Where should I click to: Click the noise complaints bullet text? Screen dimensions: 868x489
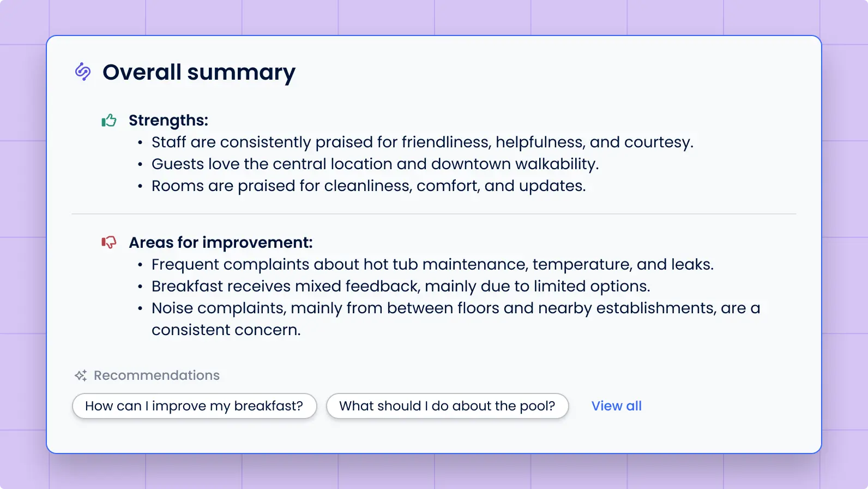point(455,308)
